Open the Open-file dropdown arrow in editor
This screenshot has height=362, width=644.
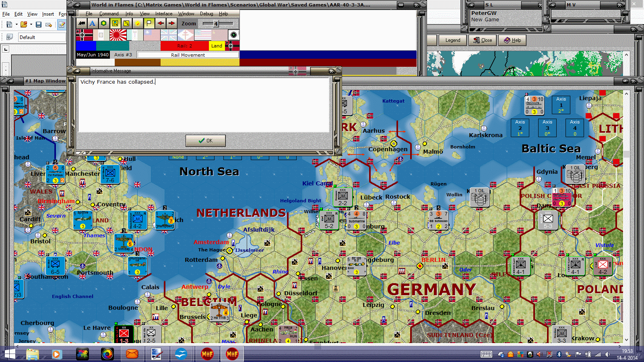[x=31, y=25]
